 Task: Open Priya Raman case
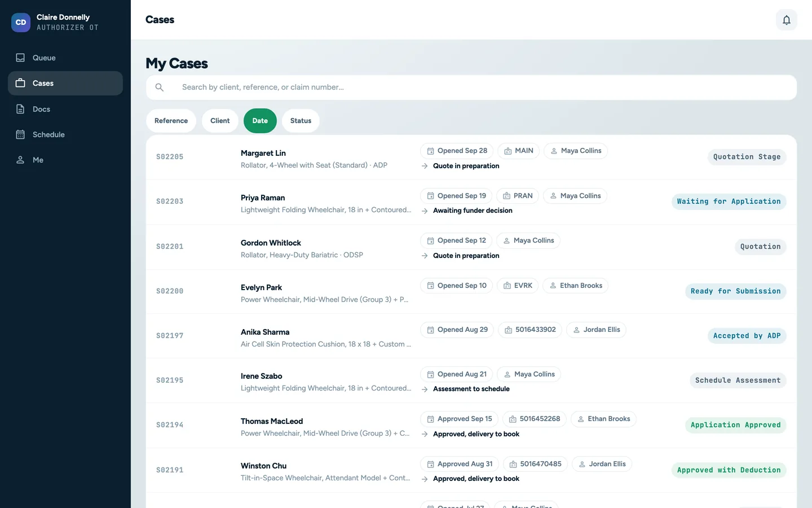point(471,202)
